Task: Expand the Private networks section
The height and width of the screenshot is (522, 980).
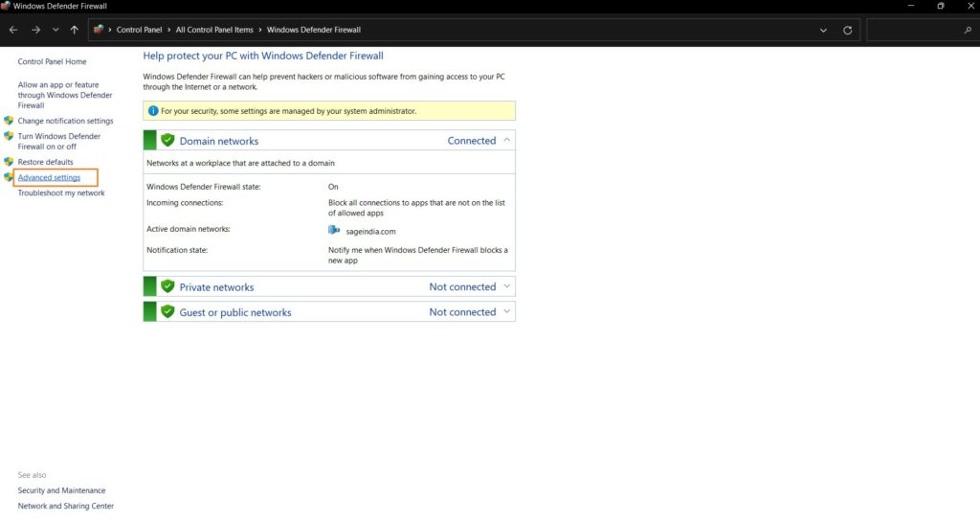Action: pyautogui.click(x=507, y=286)
